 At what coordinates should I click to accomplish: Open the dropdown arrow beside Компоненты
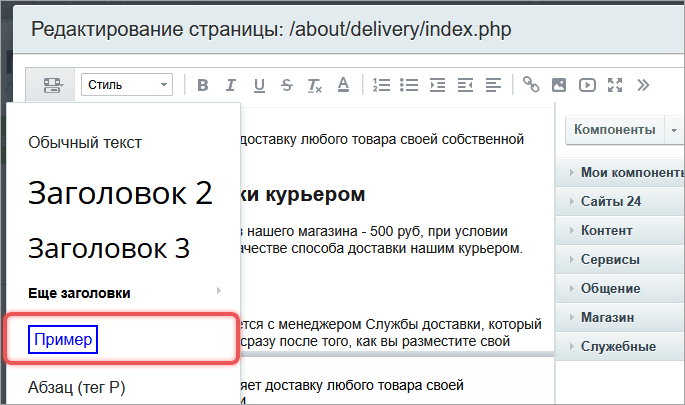(x=674, y=130)
